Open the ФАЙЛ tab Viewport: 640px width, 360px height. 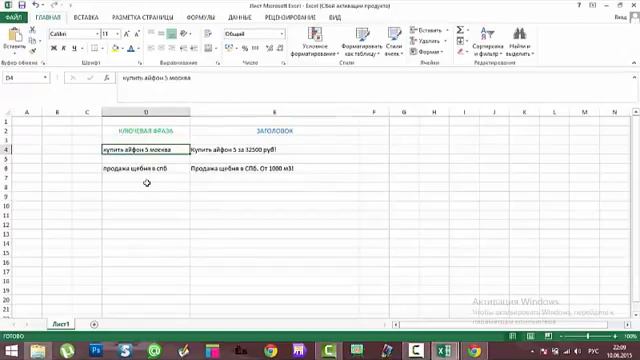(x=13, y=18)
